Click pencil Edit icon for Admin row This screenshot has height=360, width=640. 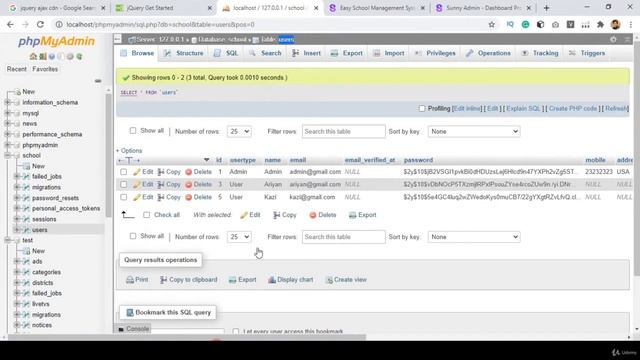click(x=137, y=172)
